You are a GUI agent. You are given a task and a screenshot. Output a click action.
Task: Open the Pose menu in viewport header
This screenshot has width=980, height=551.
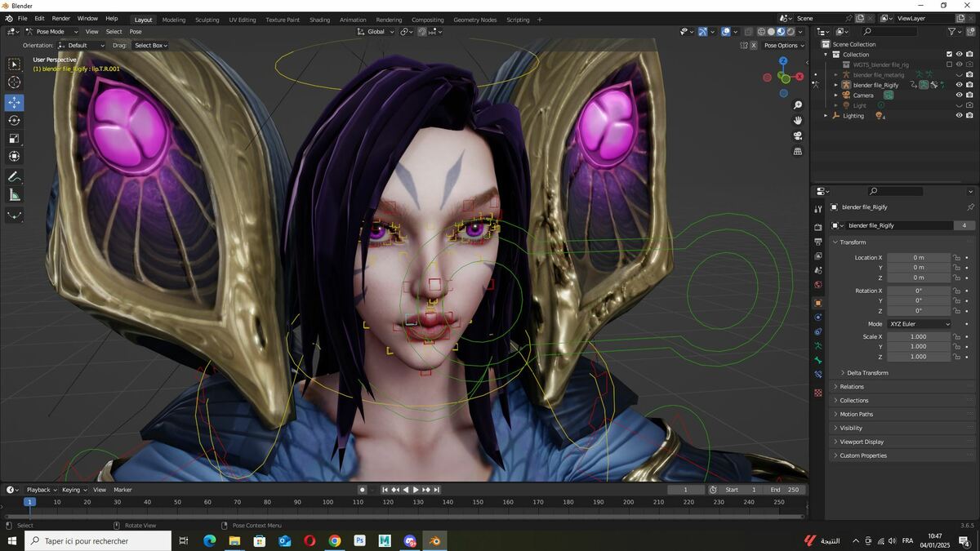[136, 32]
